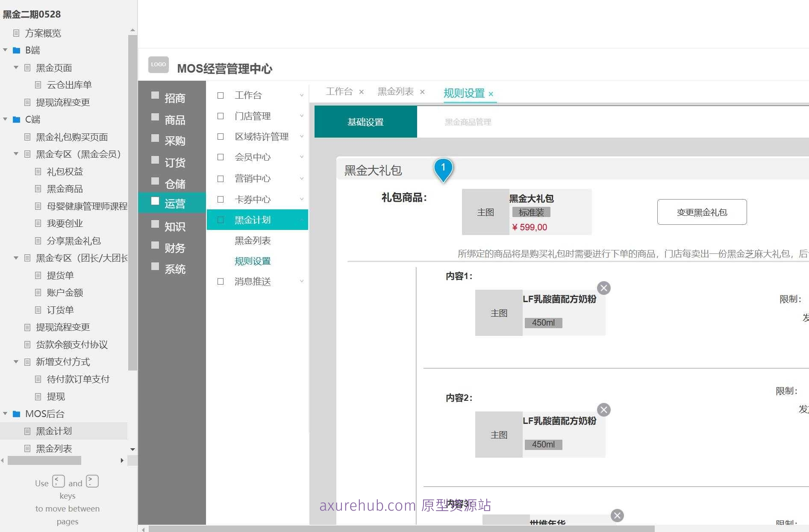The height and width of the screenshot is (532, 809).
Task: Collapse the C端 folder in left tree
Action: pos(5,119)
